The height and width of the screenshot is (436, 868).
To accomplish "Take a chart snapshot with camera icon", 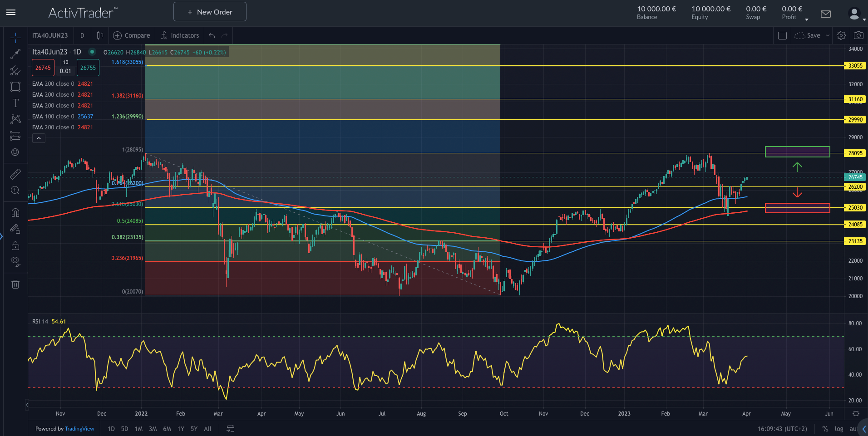I will 858,35.
